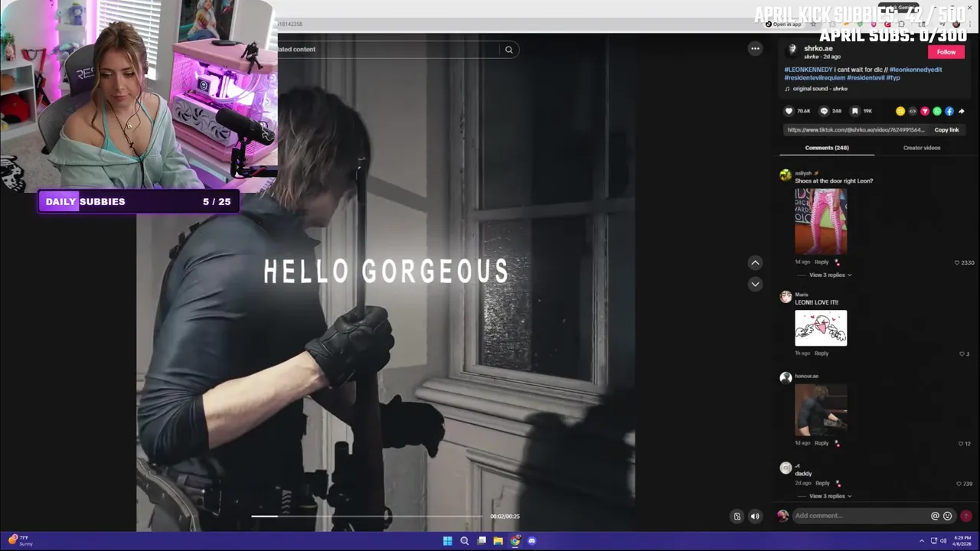
Task: Open Chrome from the taskbar
Action: pos(514,541)
